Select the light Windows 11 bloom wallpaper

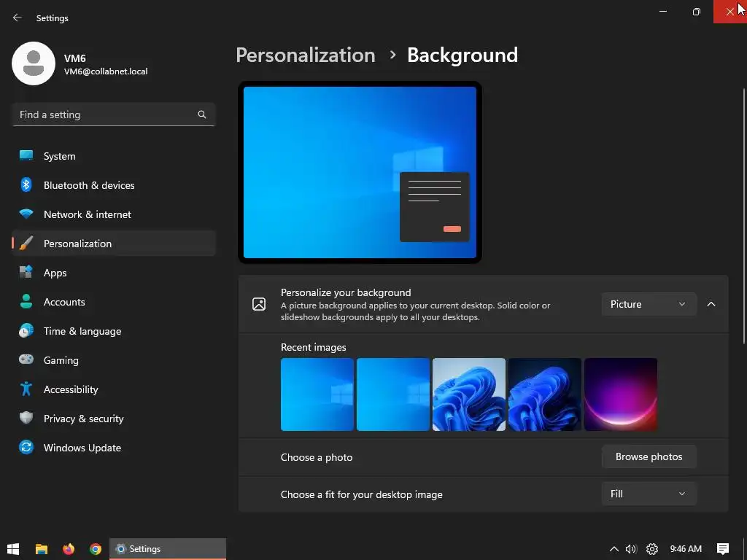click(469, 394)
